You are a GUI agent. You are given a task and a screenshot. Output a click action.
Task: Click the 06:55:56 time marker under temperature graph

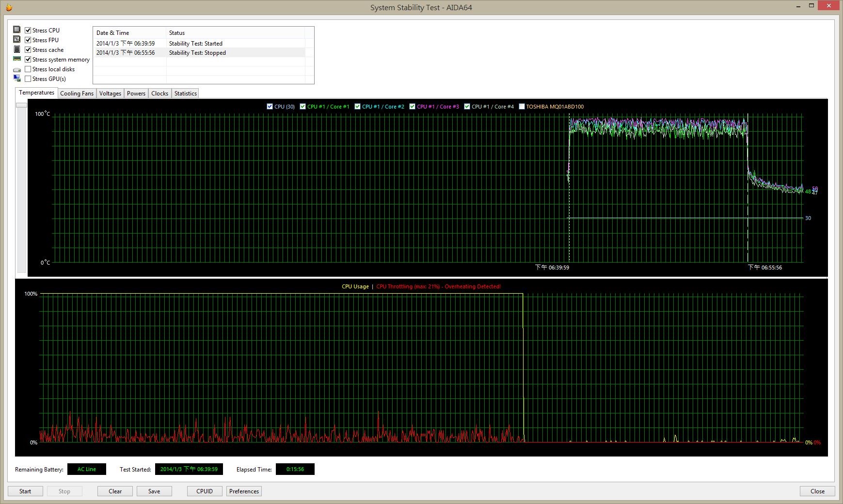[765, 268]
